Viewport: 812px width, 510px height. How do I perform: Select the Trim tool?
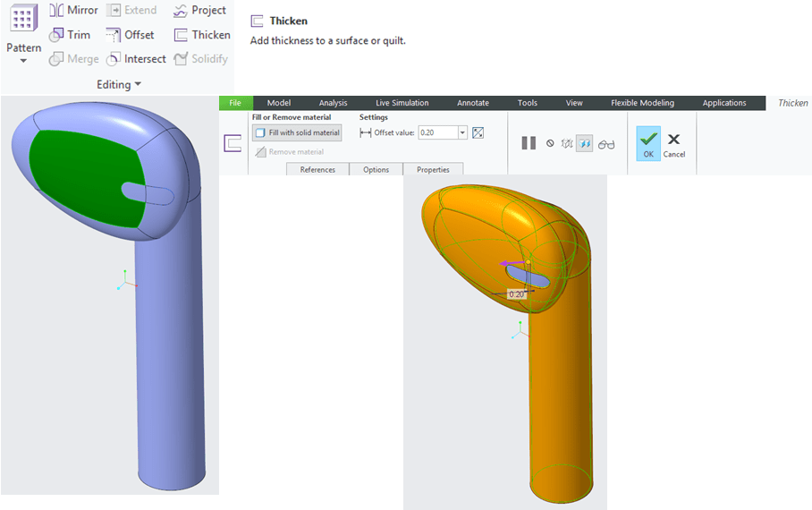pyautogui.click(x=70, y=35)
